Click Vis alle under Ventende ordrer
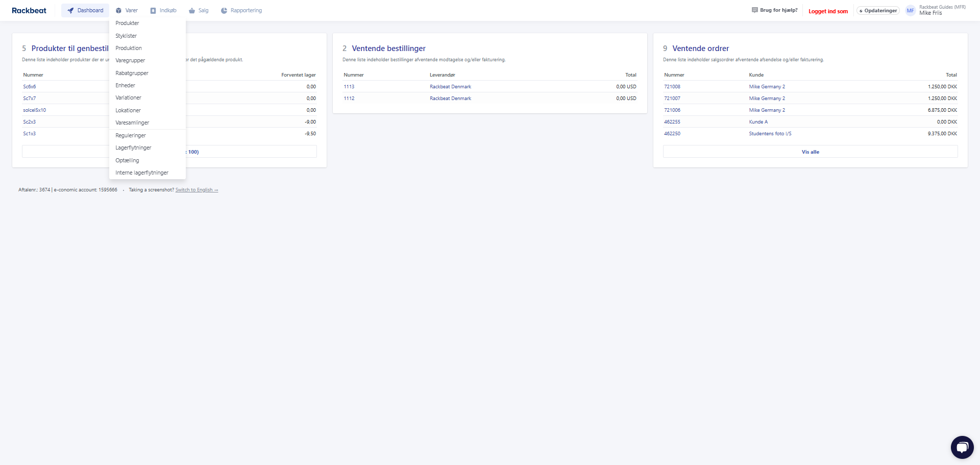980x465 pixels. pos(810,152)
